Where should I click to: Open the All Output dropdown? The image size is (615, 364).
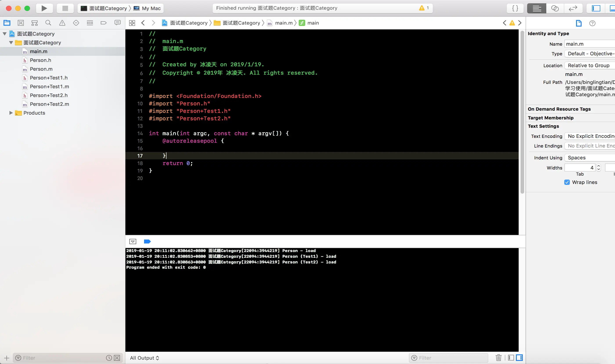pyautogui.click(x=145, y=358)
